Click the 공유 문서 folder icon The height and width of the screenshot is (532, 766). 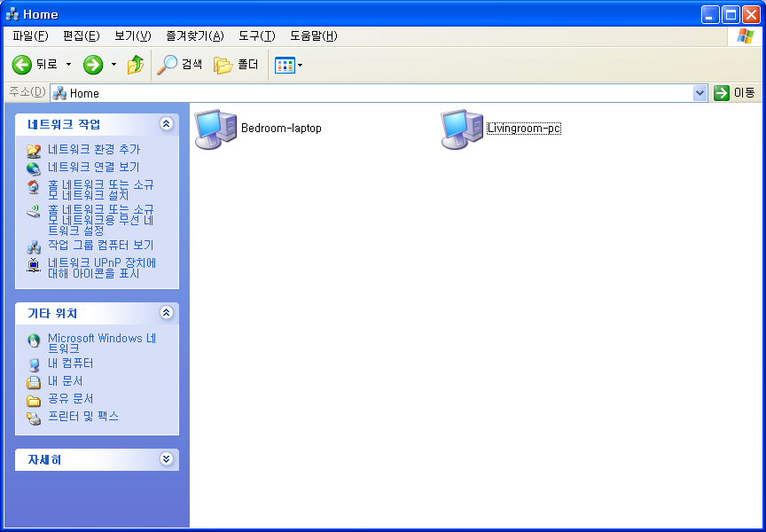pyautogui.click(x=33, y=401)
